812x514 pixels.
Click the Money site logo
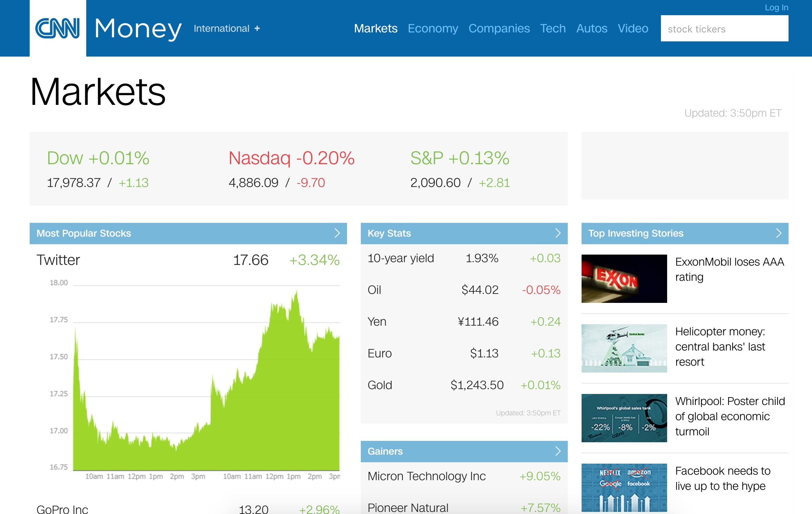[138, 29]
